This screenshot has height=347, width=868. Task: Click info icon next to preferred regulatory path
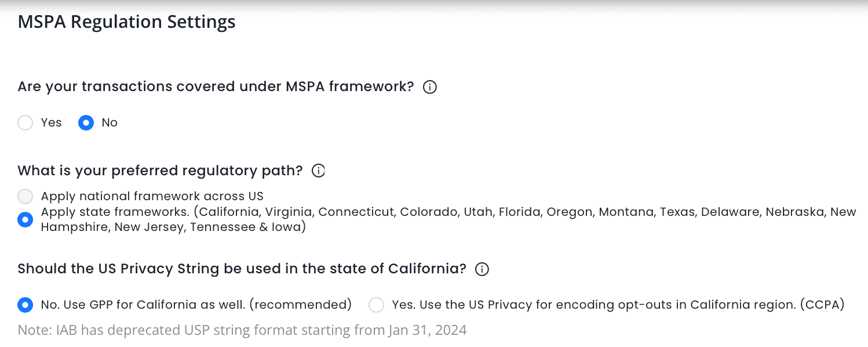(x=318, y=171)
